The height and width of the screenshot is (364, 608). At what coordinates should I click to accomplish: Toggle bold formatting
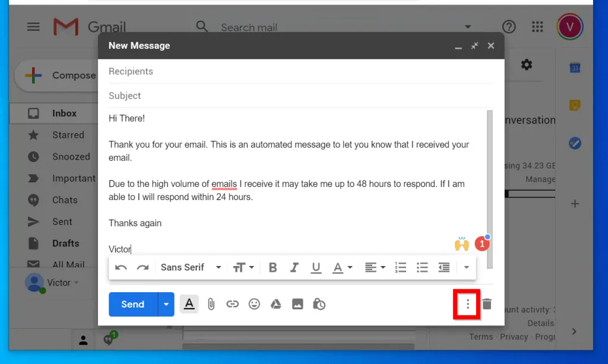(x=273, y=267)
